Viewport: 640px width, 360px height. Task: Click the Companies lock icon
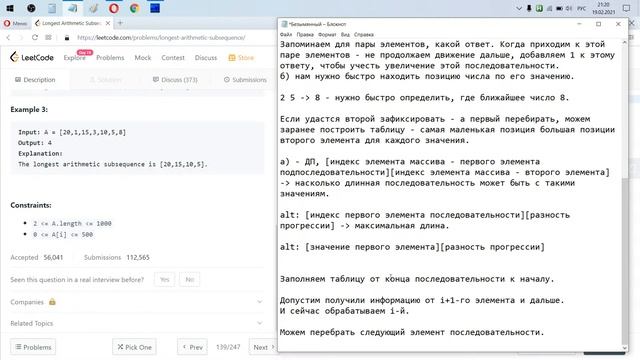pos(52,302)
